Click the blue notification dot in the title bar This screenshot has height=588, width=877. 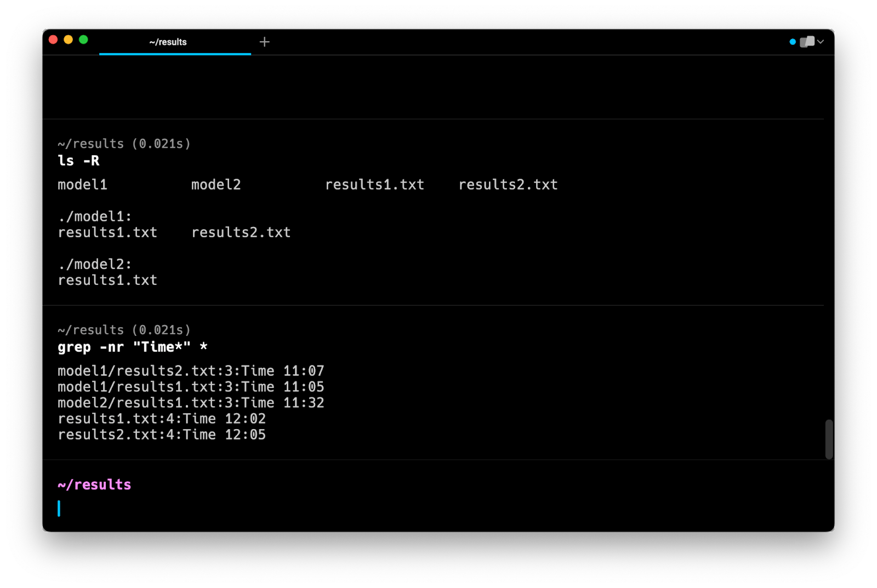coord(792,42)
